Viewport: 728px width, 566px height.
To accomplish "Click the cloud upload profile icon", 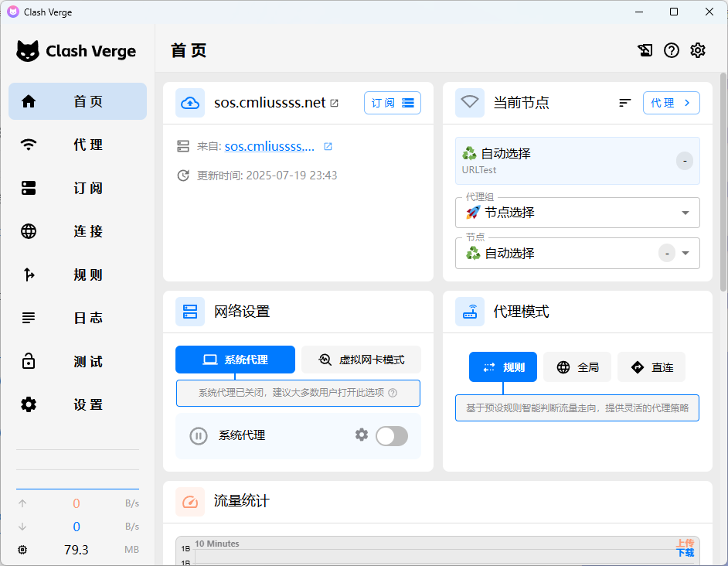I will pos(190,103).
